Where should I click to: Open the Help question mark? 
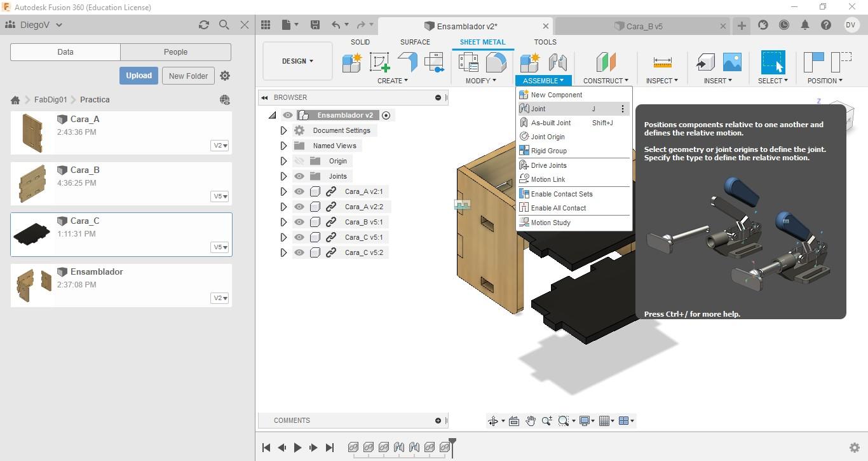(x=825, y=25)
